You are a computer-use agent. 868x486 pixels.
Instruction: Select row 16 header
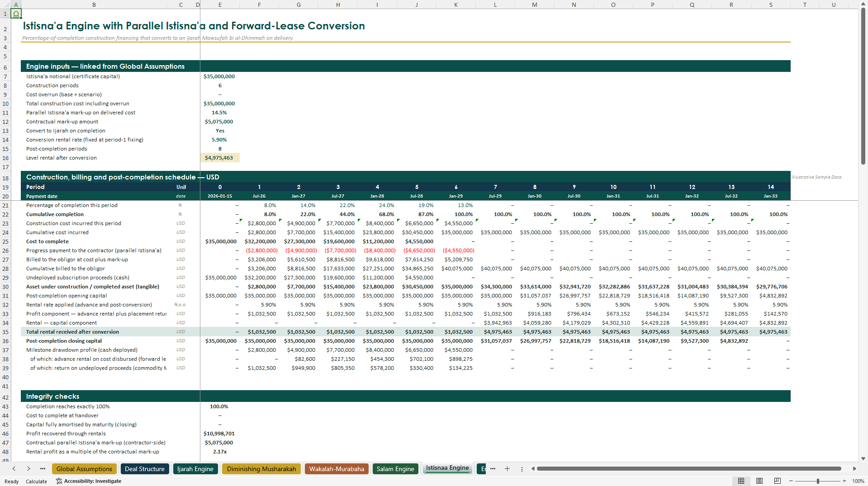(x=5, y=158)
